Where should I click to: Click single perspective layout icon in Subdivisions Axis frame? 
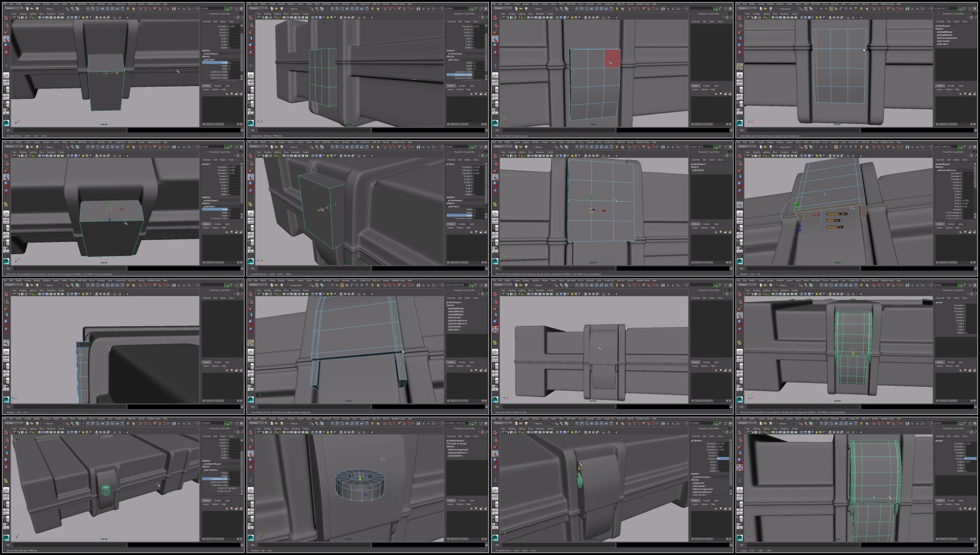(6, 490)
